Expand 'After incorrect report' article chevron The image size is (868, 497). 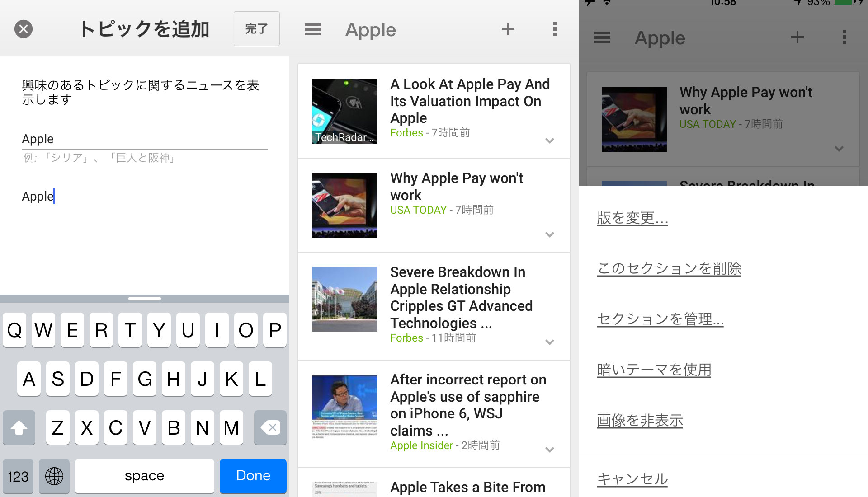(x=550, y=450)
